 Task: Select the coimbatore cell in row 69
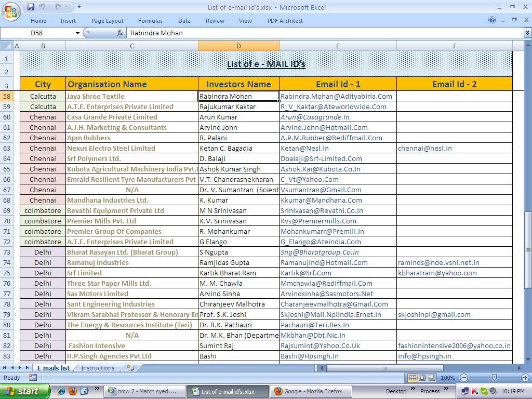(x=43, y=211)
